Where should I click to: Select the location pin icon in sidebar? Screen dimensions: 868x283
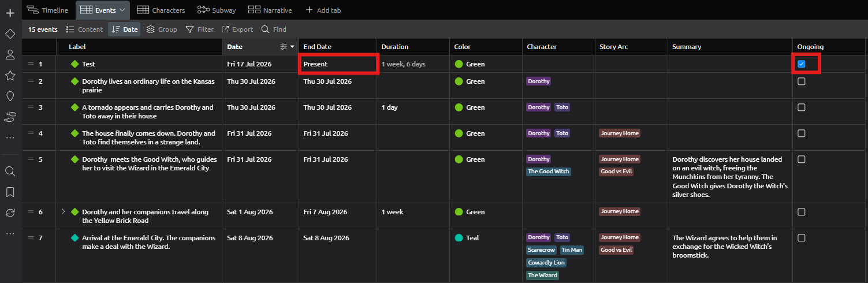(10, 96)
